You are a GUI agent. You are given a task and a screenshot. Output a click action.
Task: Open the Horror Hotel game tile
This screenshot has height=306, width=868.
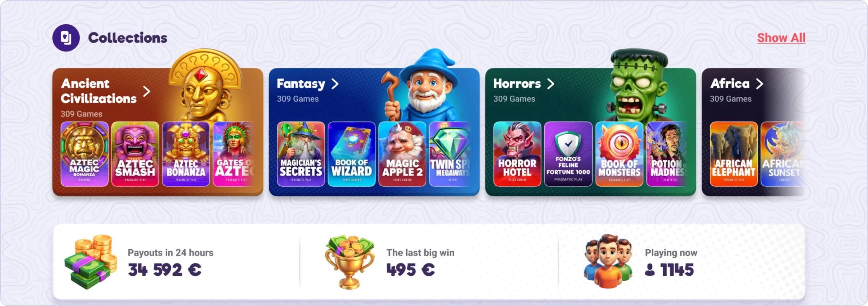[517, 154]
